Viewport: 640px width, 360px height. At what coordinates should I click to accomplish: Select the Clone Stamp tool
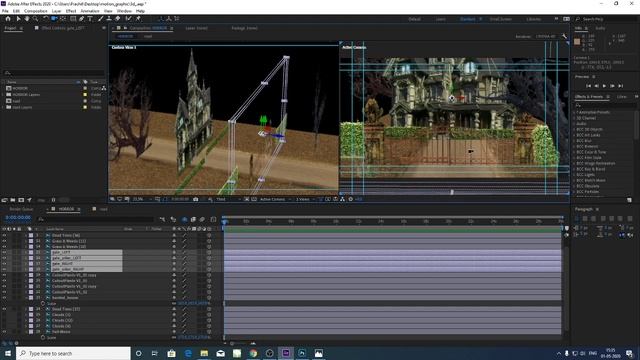pos(109,19)
